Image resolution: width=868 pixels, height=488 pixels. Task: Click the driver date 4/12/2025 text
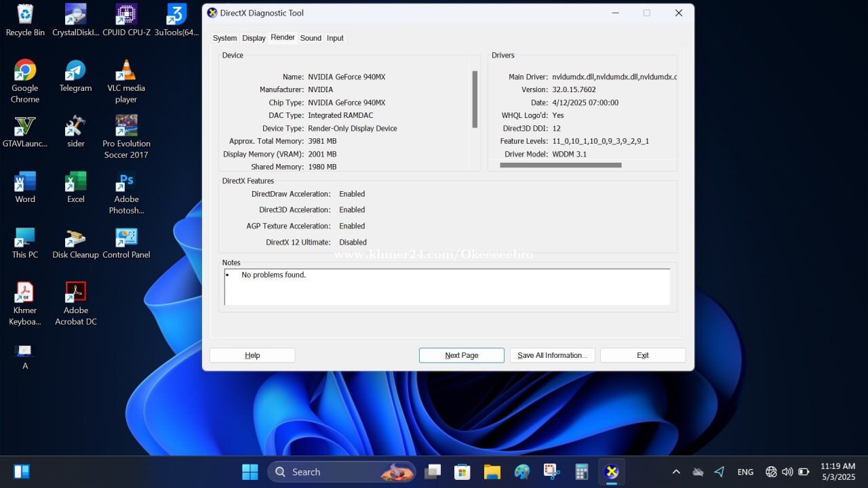pyautogui.click(x=585, y=102)
